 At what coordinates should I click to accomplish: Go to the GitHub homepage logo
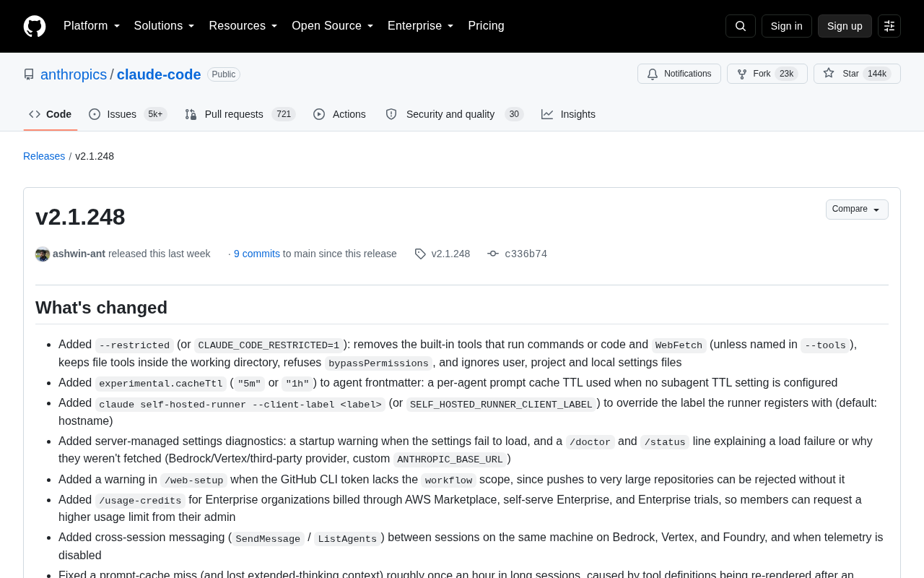click(x=35, y=26)
